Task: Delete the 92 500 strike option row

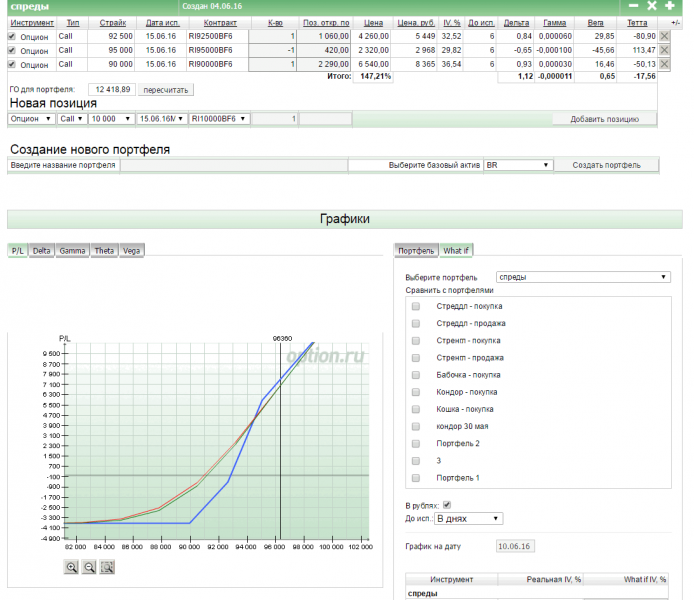Action: (x=664, y=35)
